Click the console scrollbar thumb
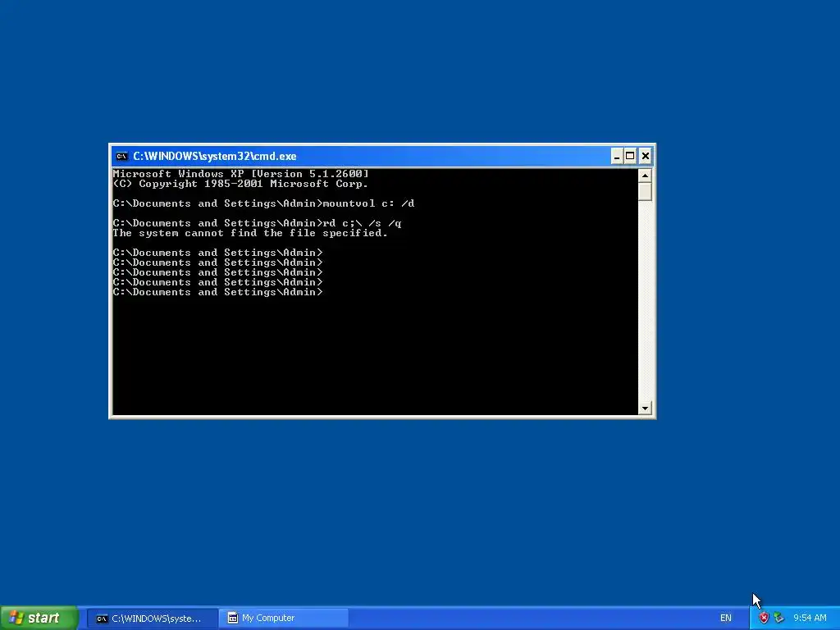Screen dimensions: 840x630 (645, 192)
